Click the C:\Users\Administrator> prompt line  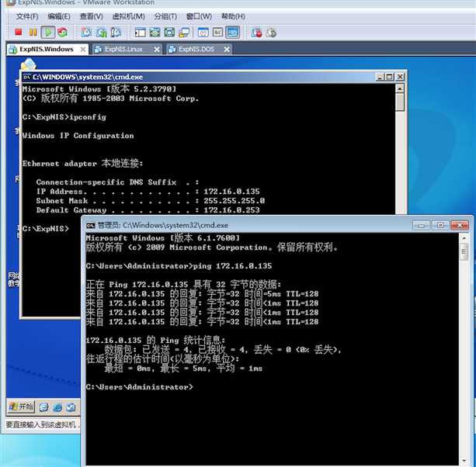click(139, 387)
